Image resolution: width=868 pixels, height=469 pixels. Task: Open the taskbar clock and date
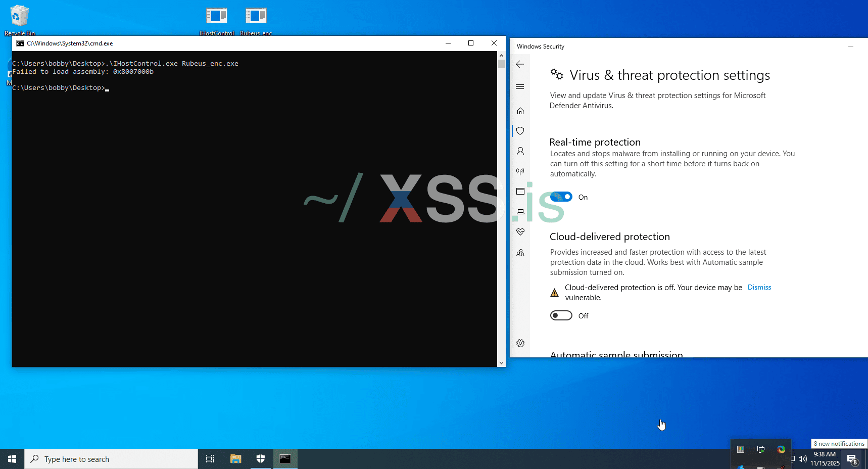pyautogui.click(x=825, y=459)
